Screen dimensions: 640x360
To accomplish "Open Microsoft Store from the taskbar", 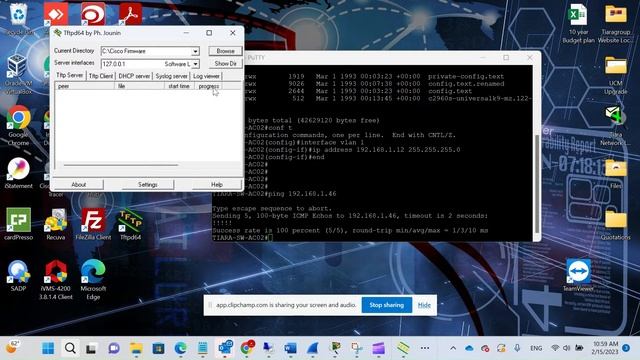I will (158, 348).
